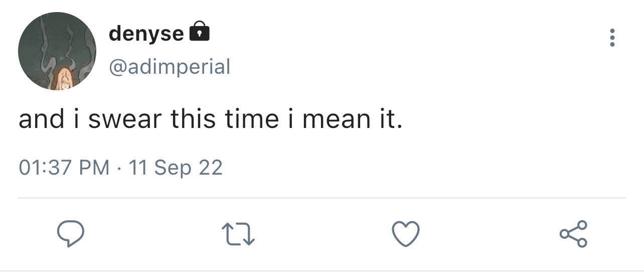Open denyse's profile picture
Viewport: 644px width, 280px height.
[x=57, y=52]
